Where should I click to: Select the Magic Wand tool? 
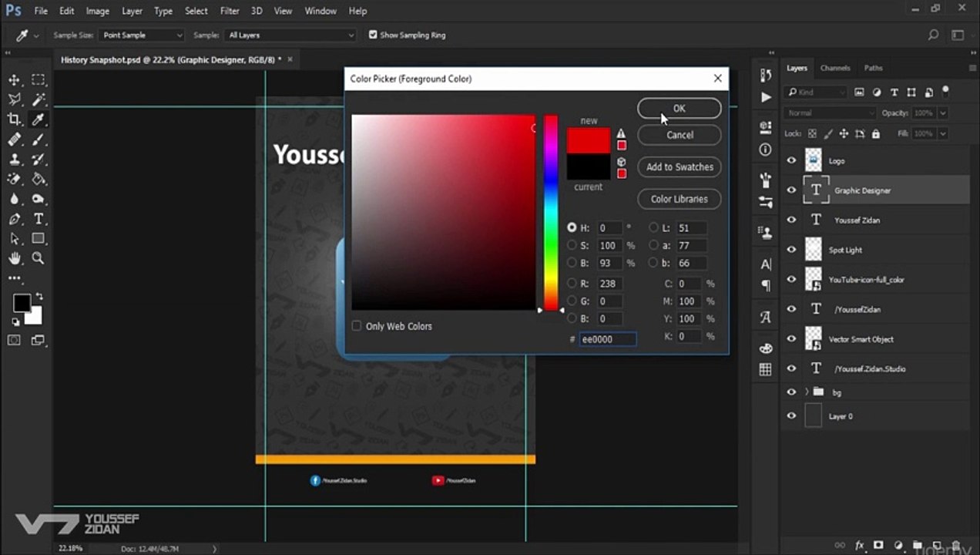pyautogui.click(x=38, y=99)
